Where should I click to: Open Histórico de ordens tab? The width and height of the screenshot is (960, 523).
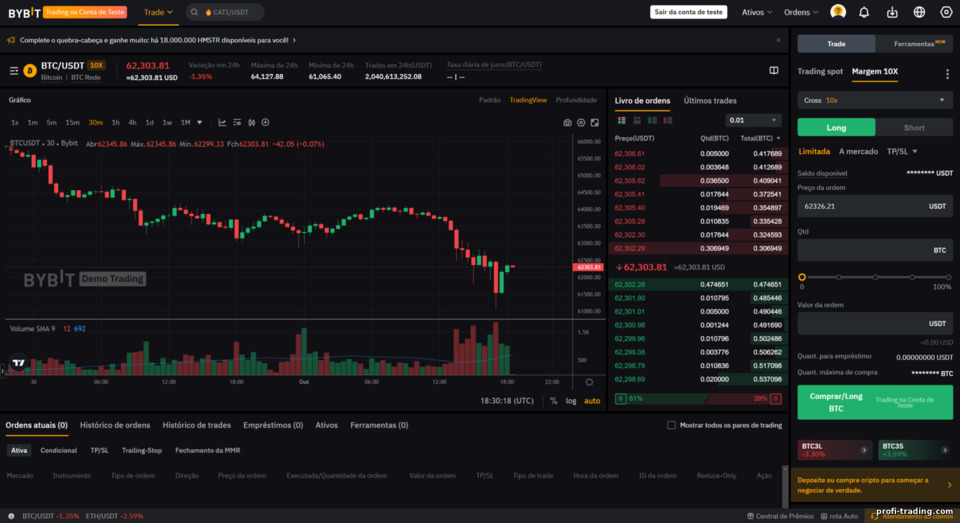[x=114, y=425]
